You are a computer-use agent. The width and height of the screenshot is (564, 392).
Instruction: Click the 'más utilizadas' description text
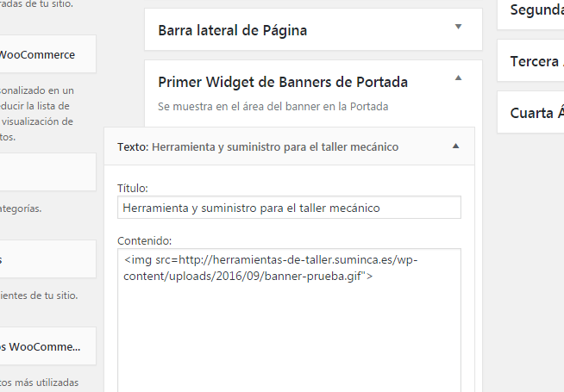[x=39, y=383]
